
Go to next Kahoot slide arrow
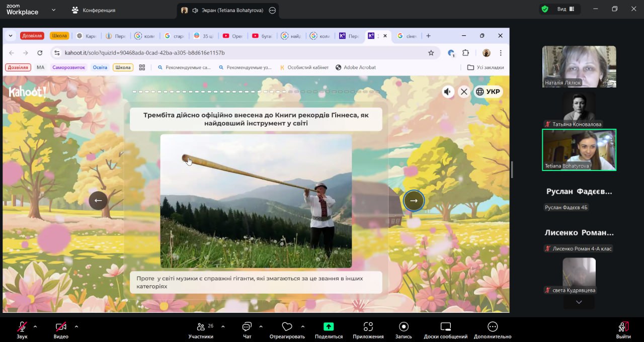(414, 200)
